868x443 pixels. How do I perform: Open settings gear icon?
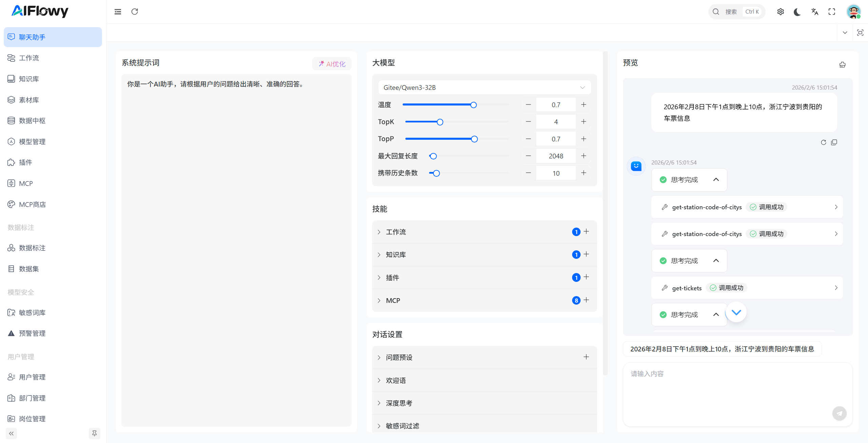point(780,12)
